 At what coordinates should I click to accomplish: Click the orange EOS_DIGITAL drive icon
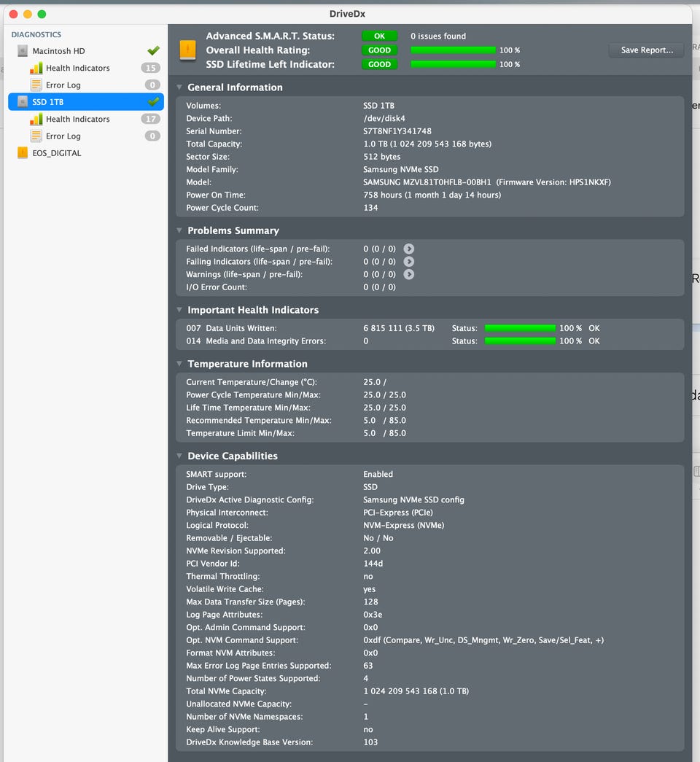[23, 153]
